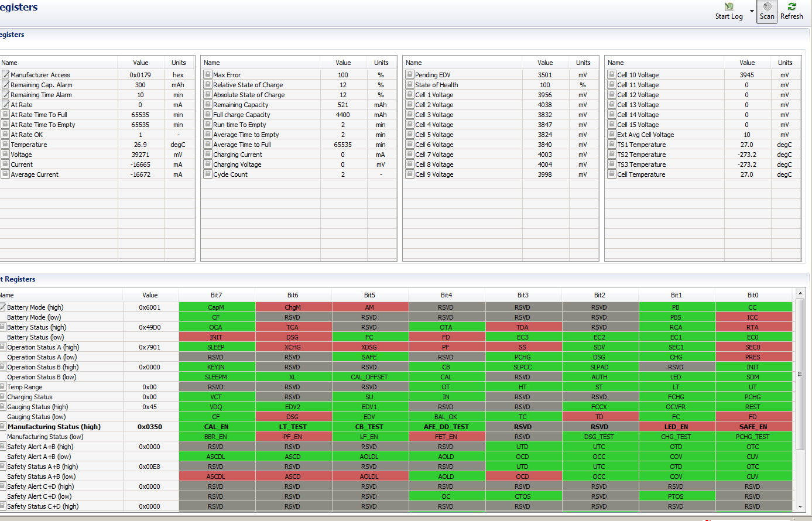Image resolution: width=812 pixels, height=521 pixels.
Task: Click the scroll-down arrow of bit registers list
Action: coord(799,507)
